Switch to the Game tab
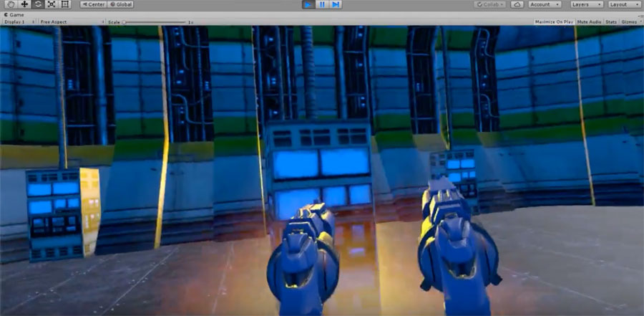644x316 pixels. 14,15
